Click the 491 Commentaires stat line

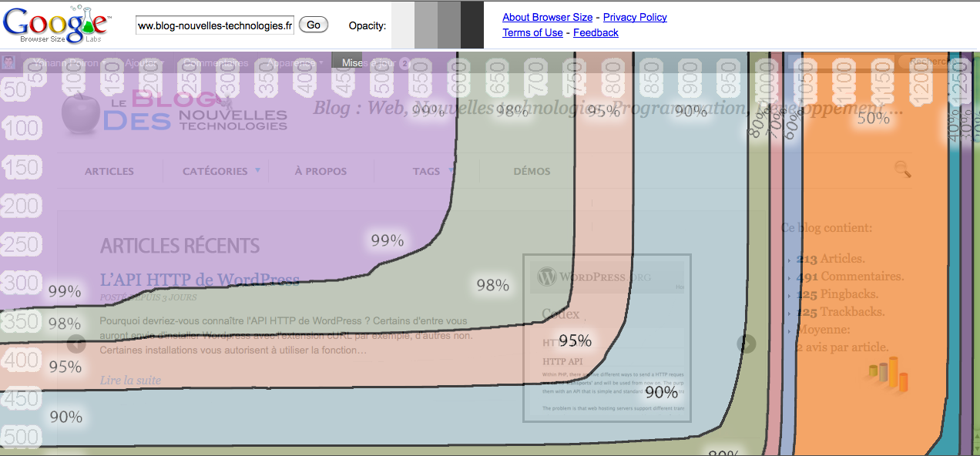point(850,277)
